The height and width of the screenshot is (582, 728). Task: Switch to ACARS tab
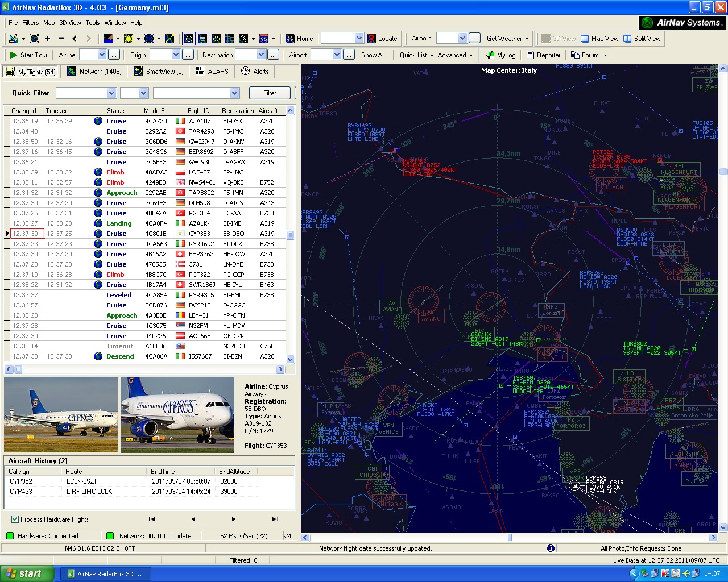212,72
